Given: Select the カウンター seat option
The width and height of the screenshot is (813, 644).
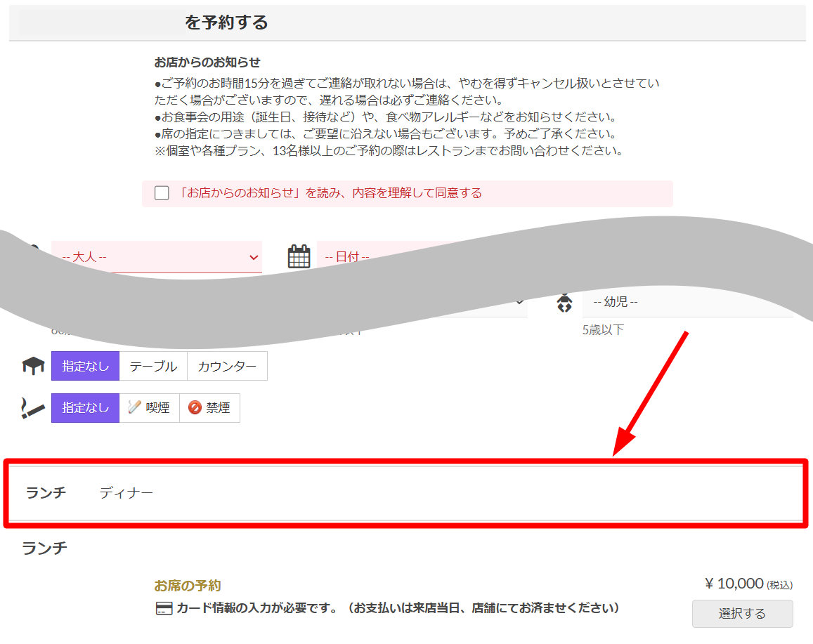Looking at the screenshot, I should coord(227,366).
